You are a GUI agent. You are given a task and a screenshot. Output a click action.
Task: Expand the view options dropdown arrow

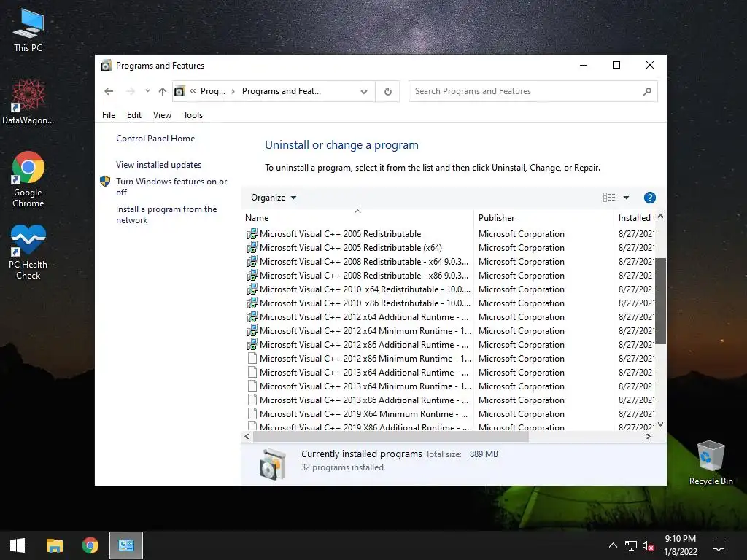(626, 198)
